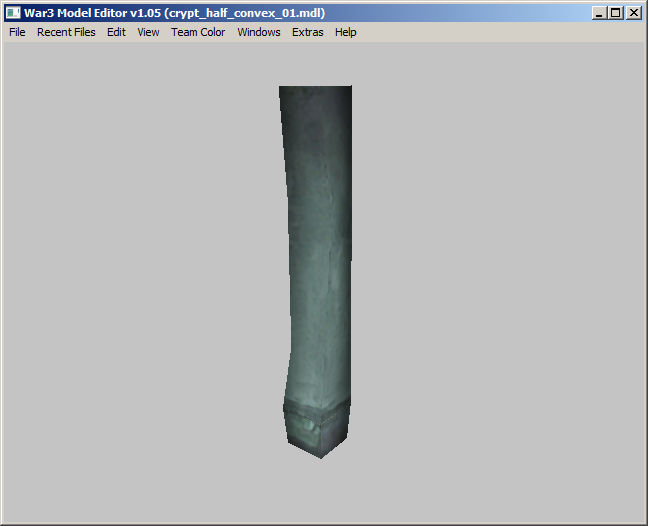Screen dimensions: 648x526
Task: Open the Recent Files menu
Action: click(x=66, y=32)
